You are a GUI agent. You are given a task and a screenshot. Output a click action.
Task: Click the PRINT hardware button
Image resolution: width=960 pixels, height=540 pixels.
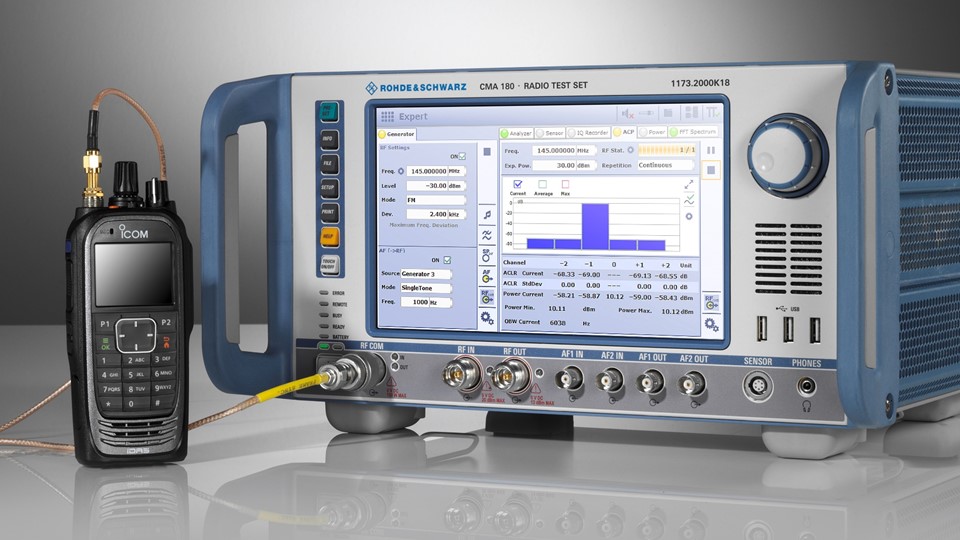[329, 212]
